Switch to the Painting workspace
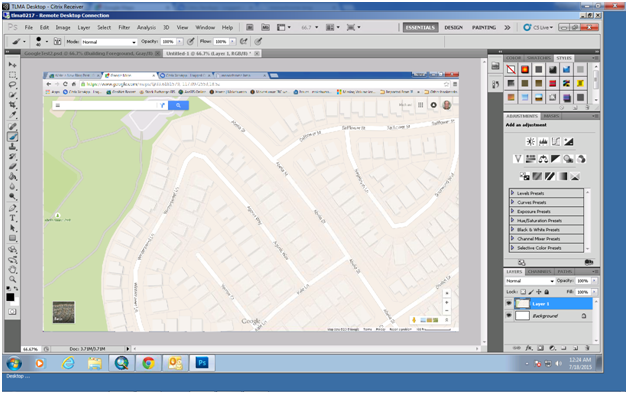Image resolution: width=628 pixels, height=394 pixels. pos(484,27)
